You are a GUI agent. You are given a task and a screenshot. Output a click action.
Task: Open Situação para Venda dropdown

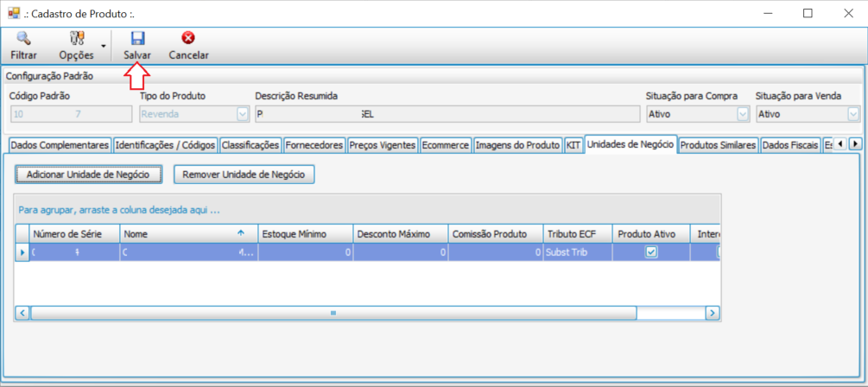(x=853, y=114)
